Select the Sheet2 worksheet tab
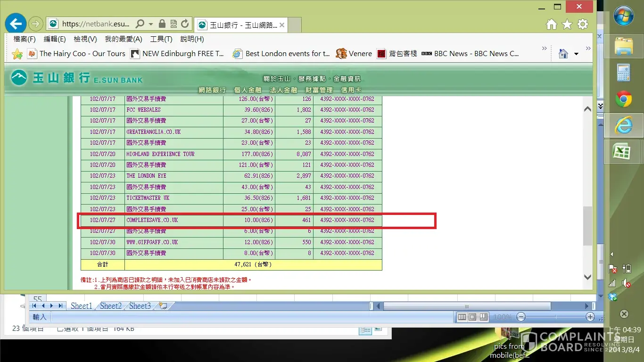The height and width of the screenshot is (362, 644). click(110, 306)
